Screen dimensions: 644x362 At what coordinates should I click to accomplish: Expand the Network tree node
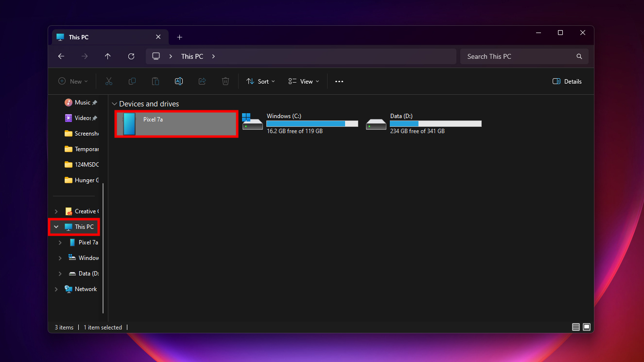(x=56, y=289)
